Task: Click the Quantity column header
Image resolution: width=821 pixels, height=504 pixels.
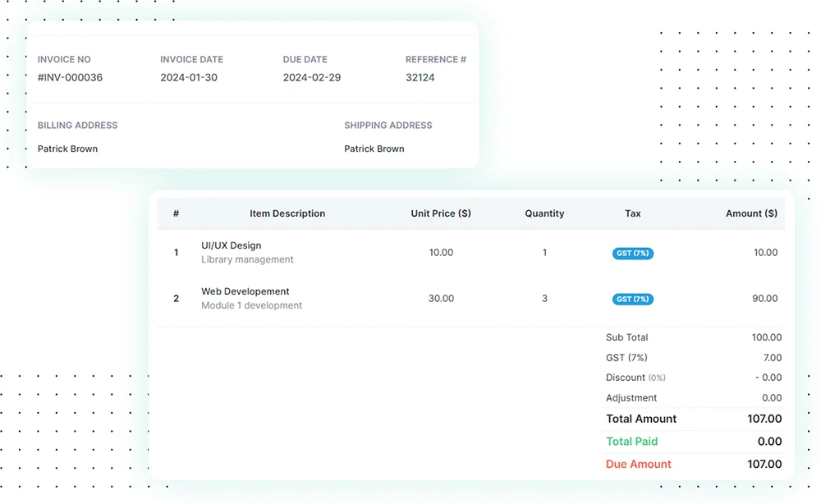Action: (x=544, y=213)
